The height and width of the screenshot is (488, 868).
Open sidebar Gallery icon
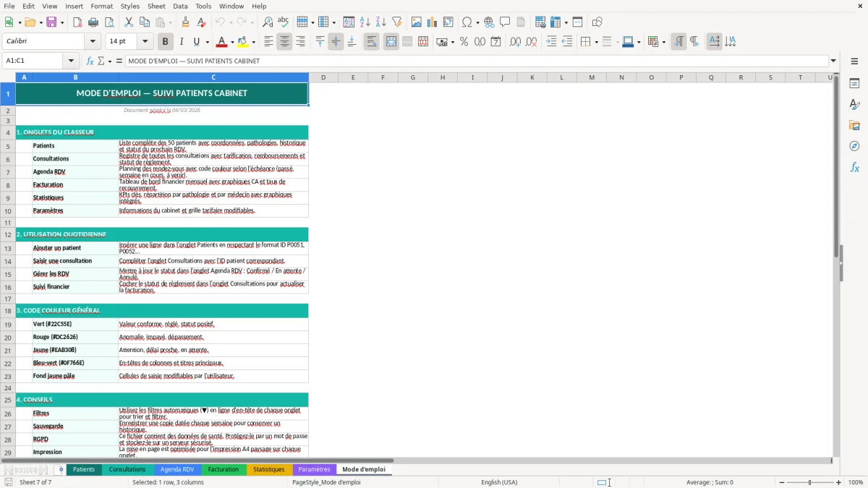point(854,126)
